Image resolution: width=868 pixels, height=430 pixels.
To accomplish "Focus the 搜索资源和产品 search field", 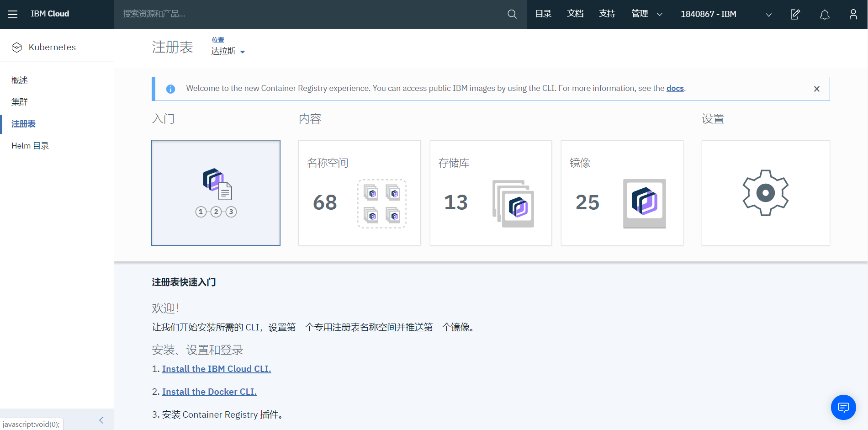I will point(311,14).
